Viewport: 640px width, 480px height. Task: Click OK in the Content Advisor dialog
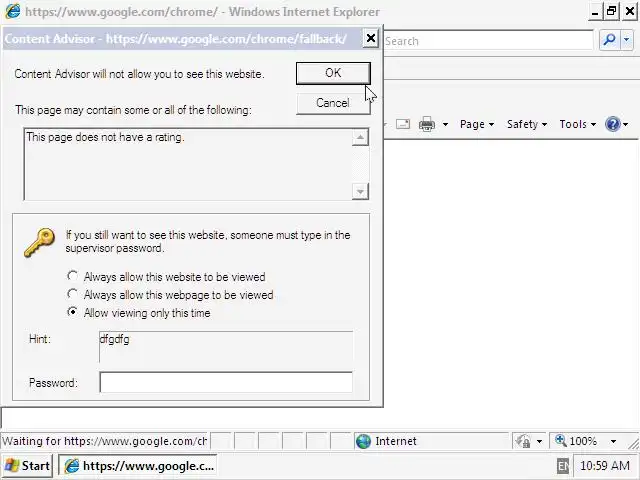pyautogui.click(x=333, y=73)
